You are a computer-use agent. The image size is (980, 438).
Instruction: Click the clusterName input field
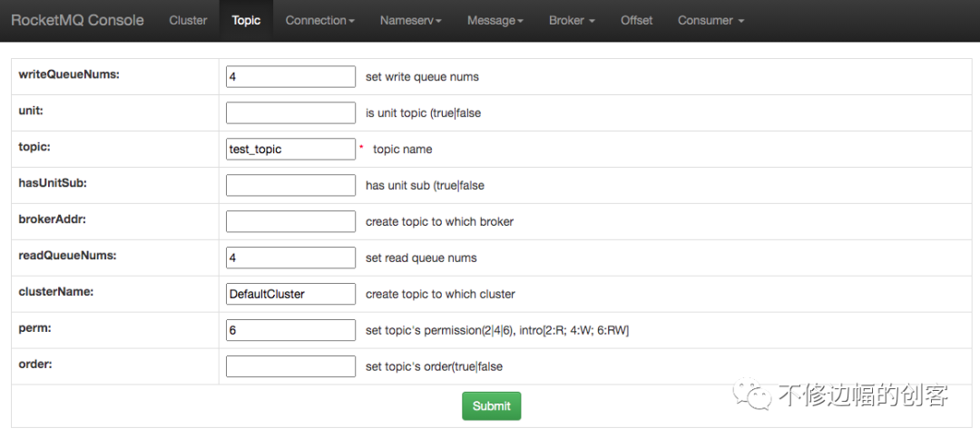pos(290,295)
